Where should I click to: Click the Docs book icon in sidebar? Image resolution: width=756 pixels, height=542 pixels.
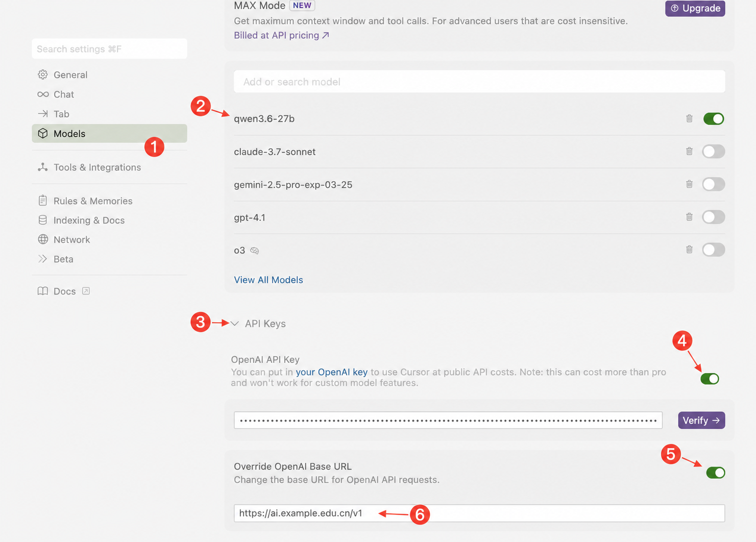43,291
